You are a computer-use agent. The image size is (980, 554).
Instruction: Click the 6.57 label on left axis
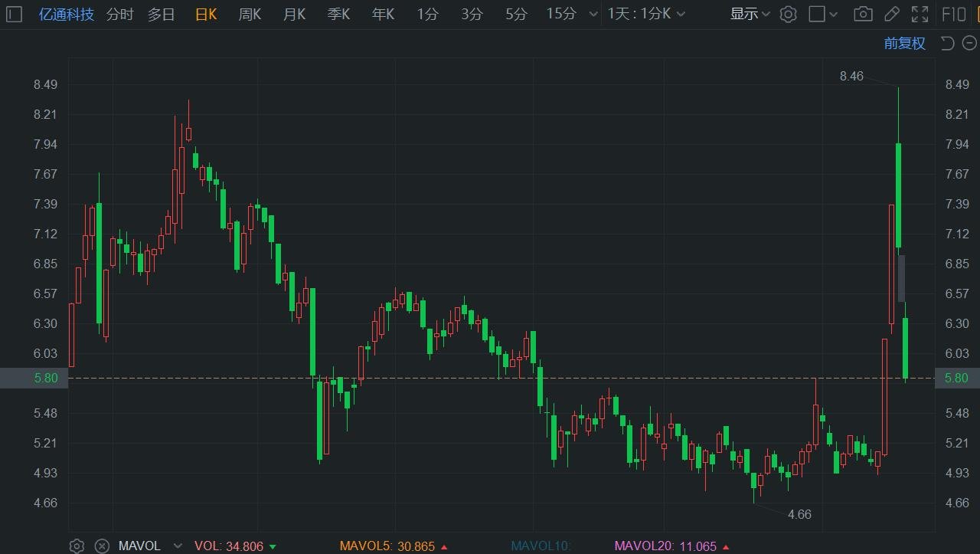(45, 293)
